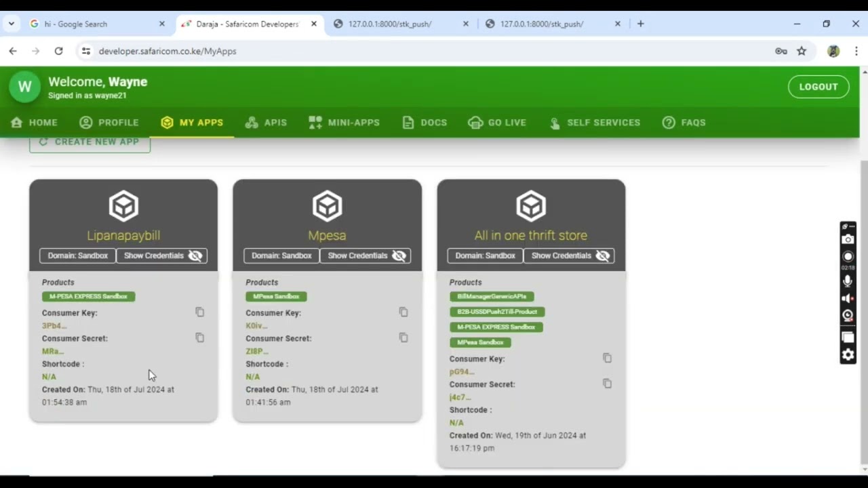The image size is (868, 488).
Task: Go back with the browser back arrow
Action: coord(13,51)
